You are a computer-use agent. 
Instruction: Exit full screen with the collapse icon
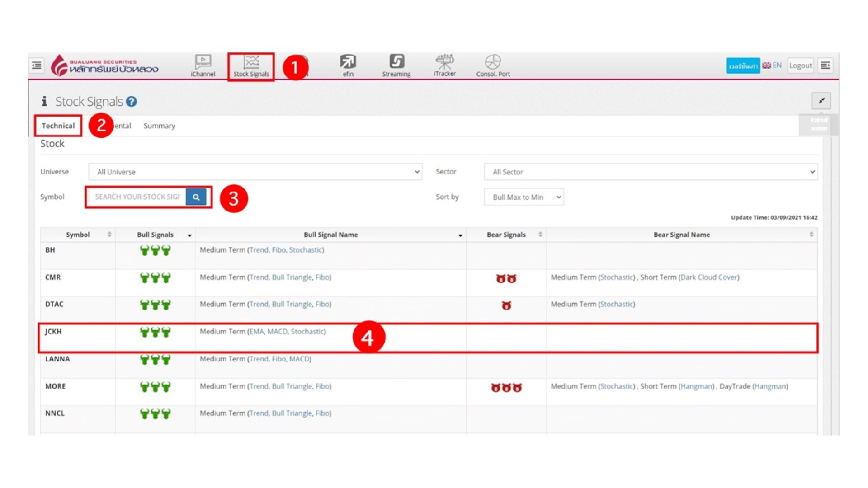821,101
